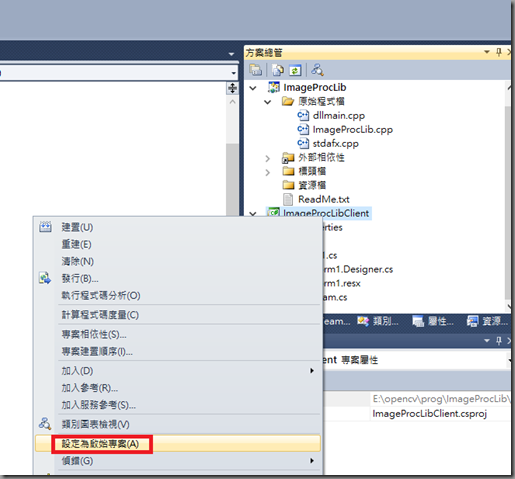
Task: Expand the 外部相依性 folder
Action: pos(267,158)
